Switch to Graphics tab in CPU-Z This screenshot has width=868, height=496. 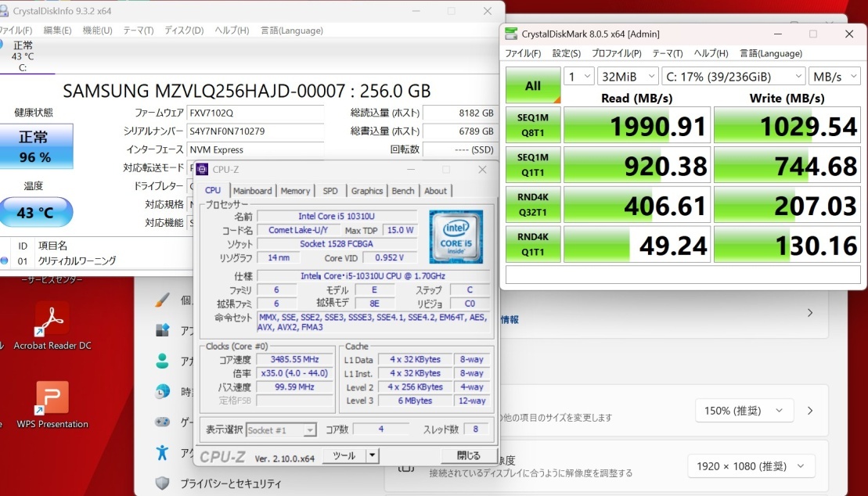pos(367,190)
